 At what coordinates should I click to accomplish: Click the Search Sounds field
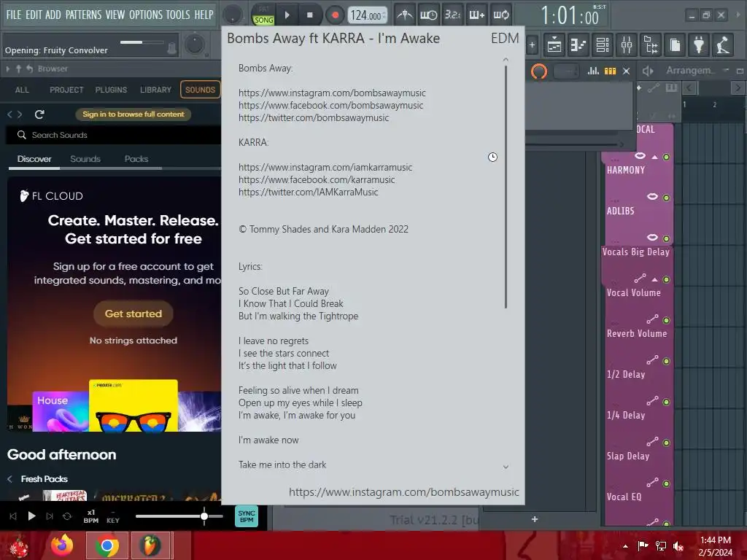coord(113,135)
